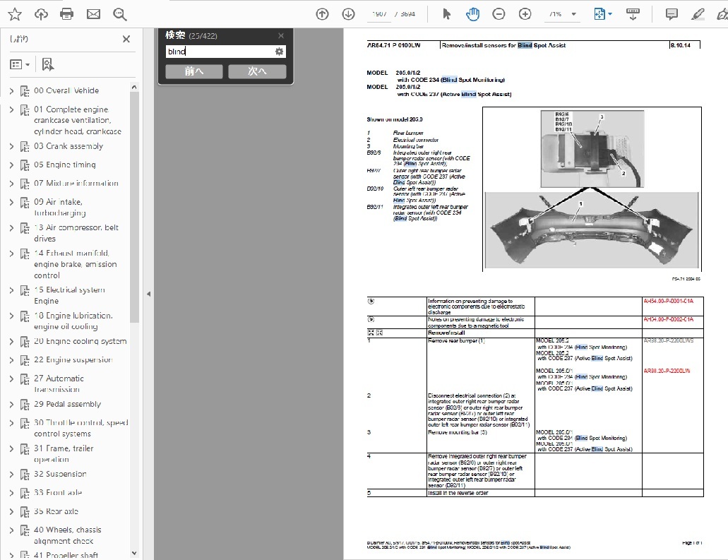Go to next page down arrow

coord(348,14)
